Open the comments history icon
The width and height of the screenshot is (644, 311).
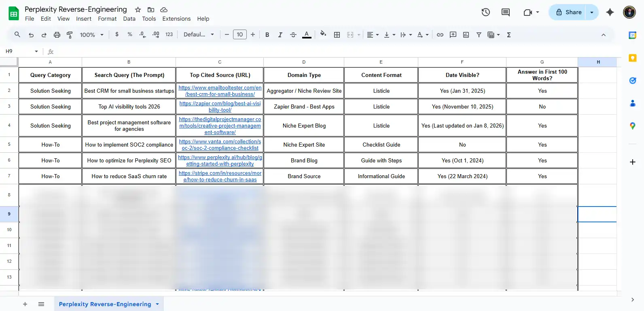pos(506,12)
